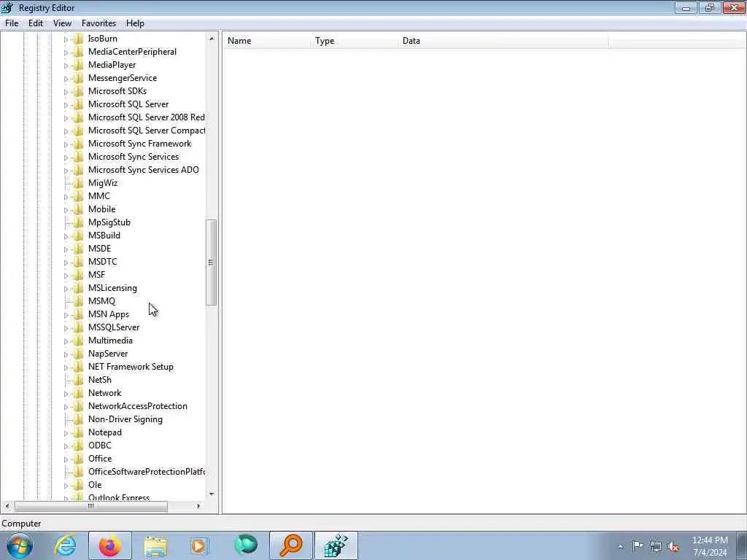Expand the MSLicensing key arrow

click(66, 289)
